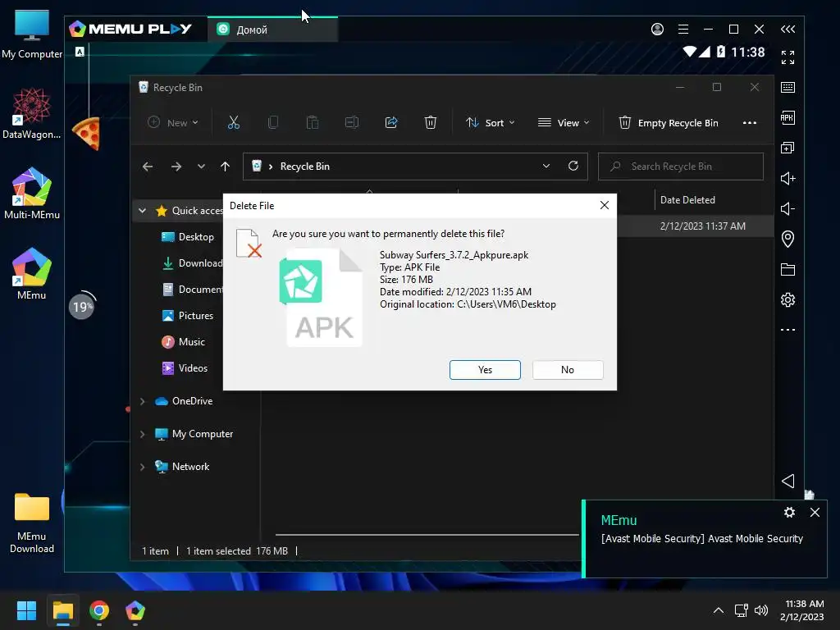Click the Share icon in toolbar
The image size is (840, 630).
[x=391, y=123]
